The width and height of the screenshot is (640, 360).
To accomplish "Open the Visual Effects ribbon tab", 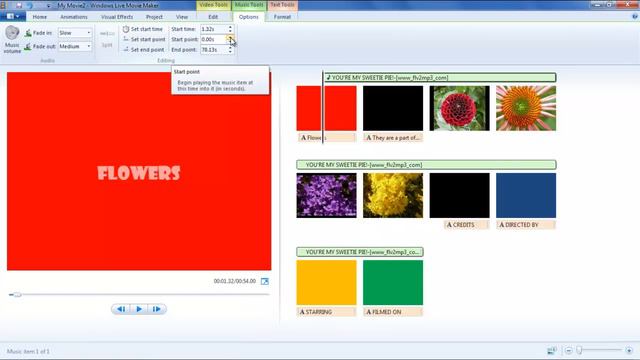I will point(117,17).
